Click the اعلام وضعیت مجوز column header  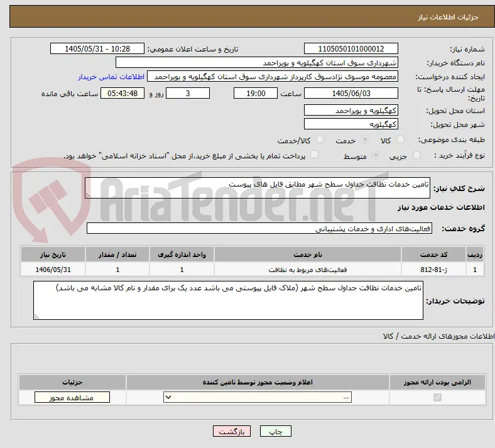tap(258, 382)
